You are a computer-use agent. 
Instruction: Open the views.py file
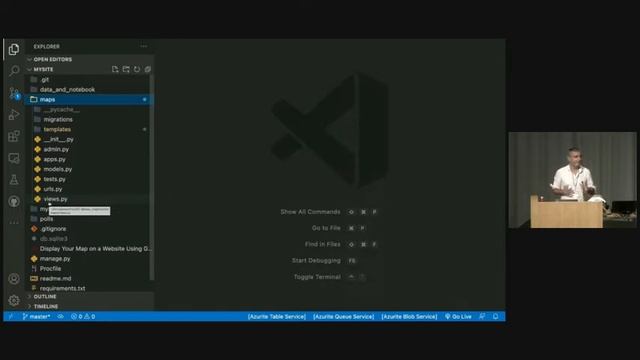[x=88, y=199]
